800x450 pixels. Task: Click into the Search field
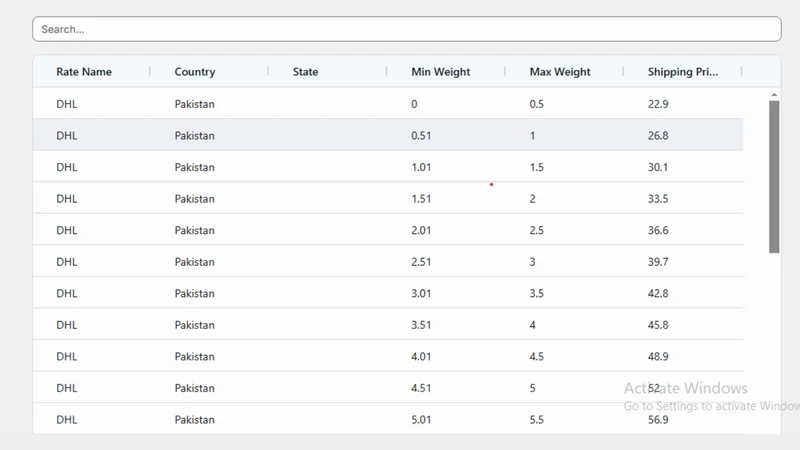pos(407,29)
